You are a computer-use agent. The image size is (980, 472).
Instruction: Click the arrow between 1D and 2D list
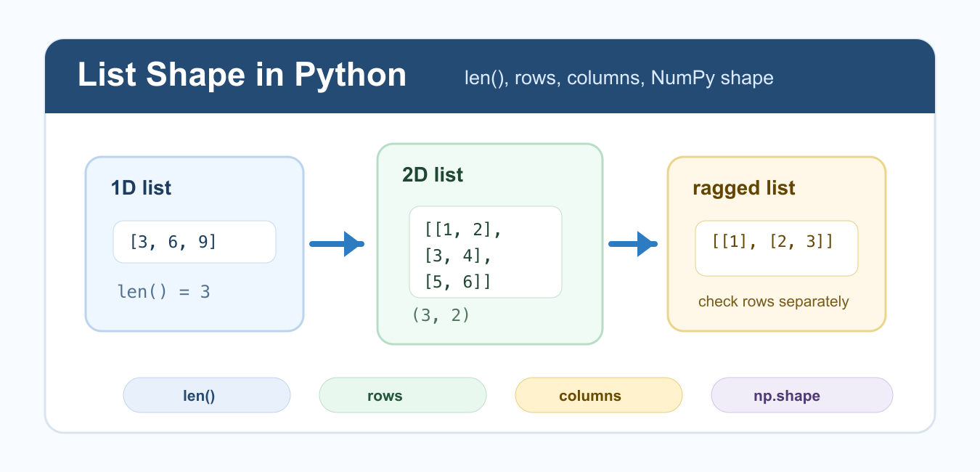[x=337, y=244]
